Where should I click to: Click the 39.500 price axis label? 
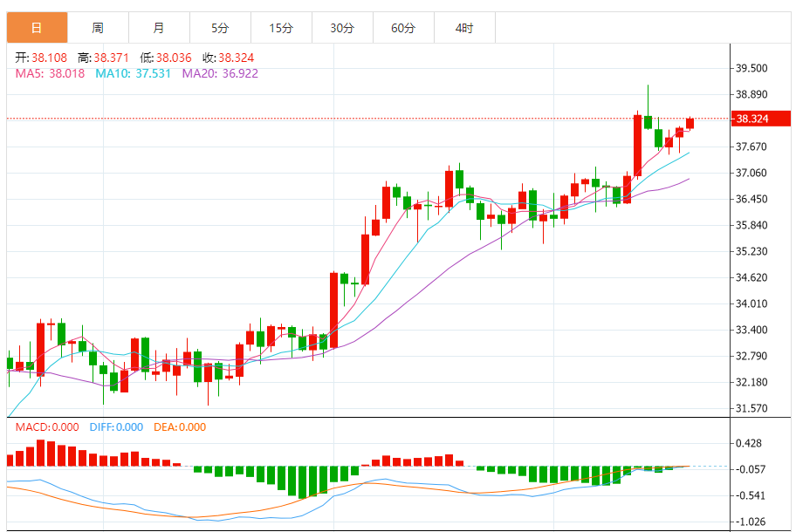pyautogui.click(x=751, y=69)
